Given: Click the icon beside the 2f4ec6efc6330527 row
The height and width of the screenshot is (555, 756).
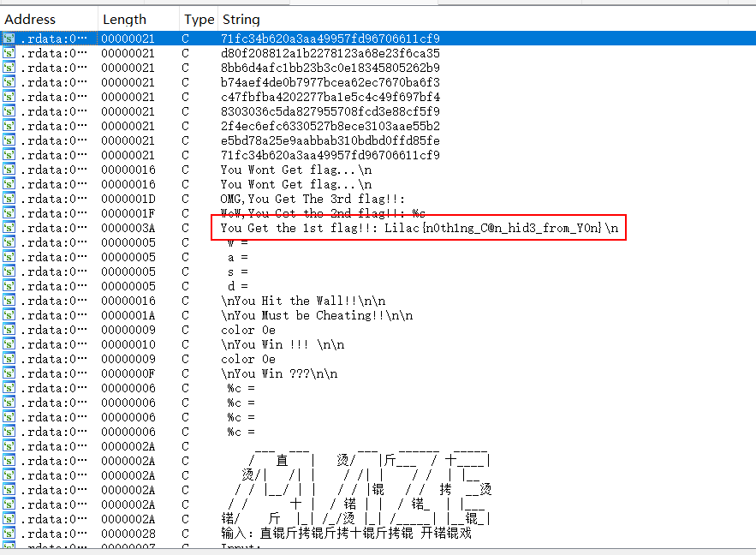Looking at the screenshot, I should coord(9,126).
